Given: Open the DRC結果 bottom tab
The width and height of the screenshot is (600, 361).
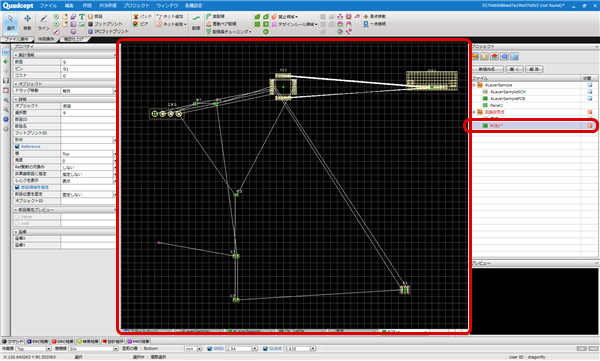Looking at the screenshot, I should point(62,341).
